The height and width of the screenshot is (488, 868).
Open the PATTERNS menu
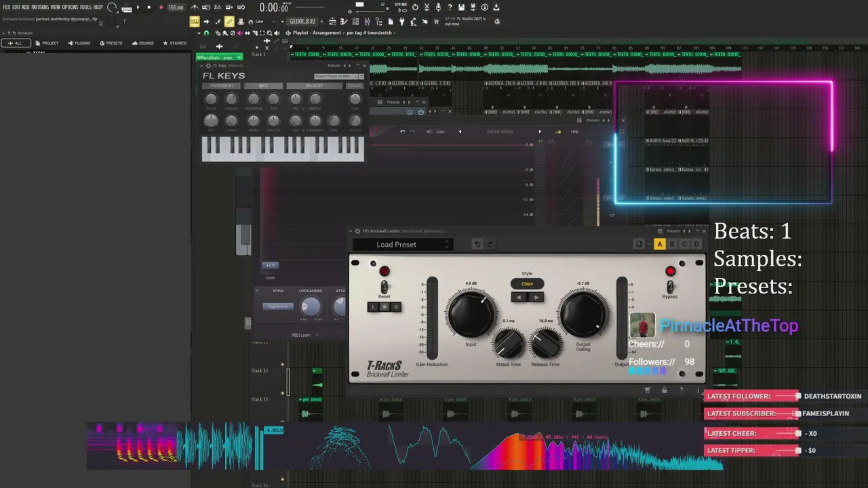click(x=40, y=7)
